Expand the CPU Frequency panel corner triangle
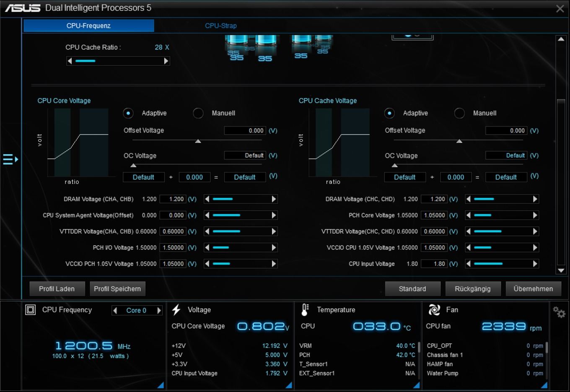 pos(161,385)
